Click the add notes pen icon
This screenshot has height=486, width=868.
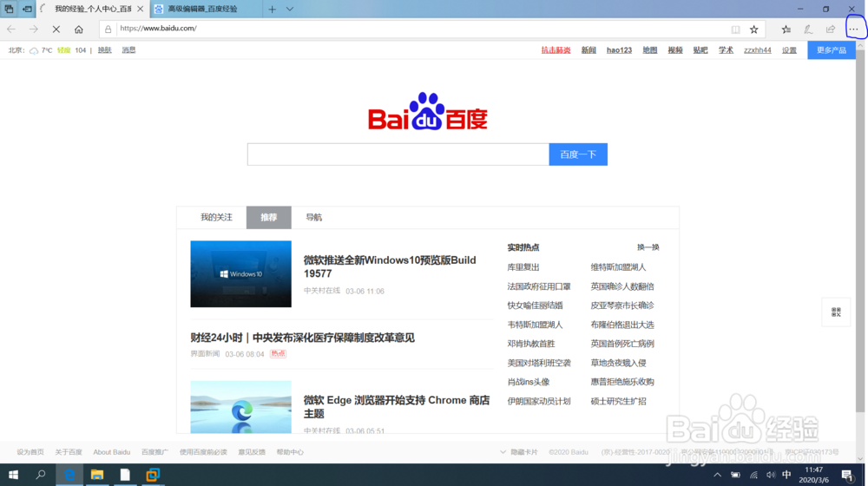tap(808, 30)
